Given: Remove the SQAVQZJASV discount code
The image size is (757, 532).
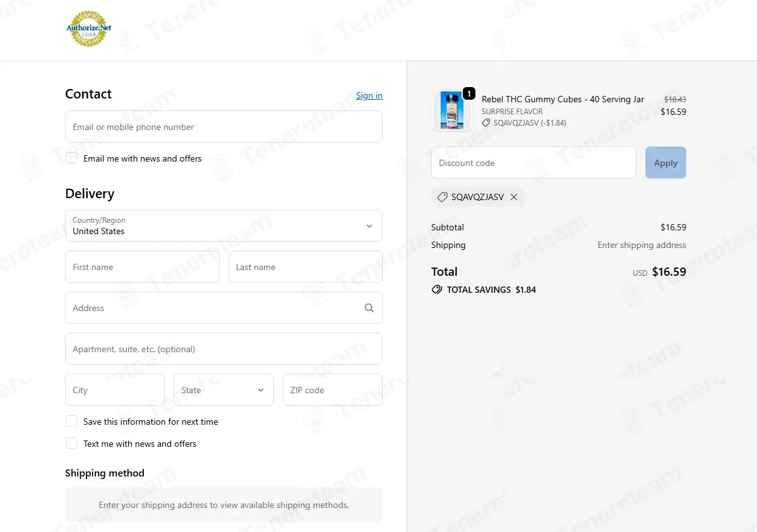Looking at the screenshot, I should coord(514,197).
